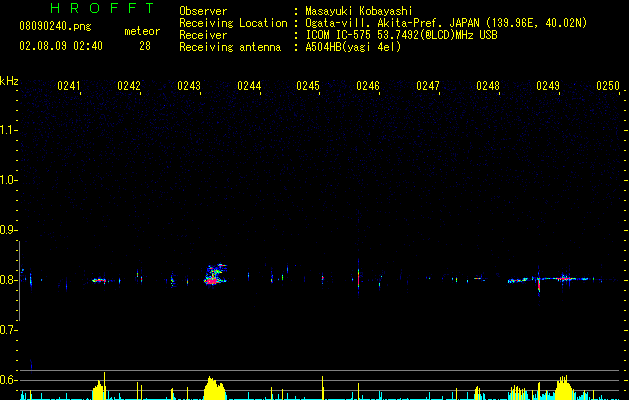Viewport: 629px width, 400px height.
Task: Click the vertical red echo line at 0246
Action: [358, 278]
